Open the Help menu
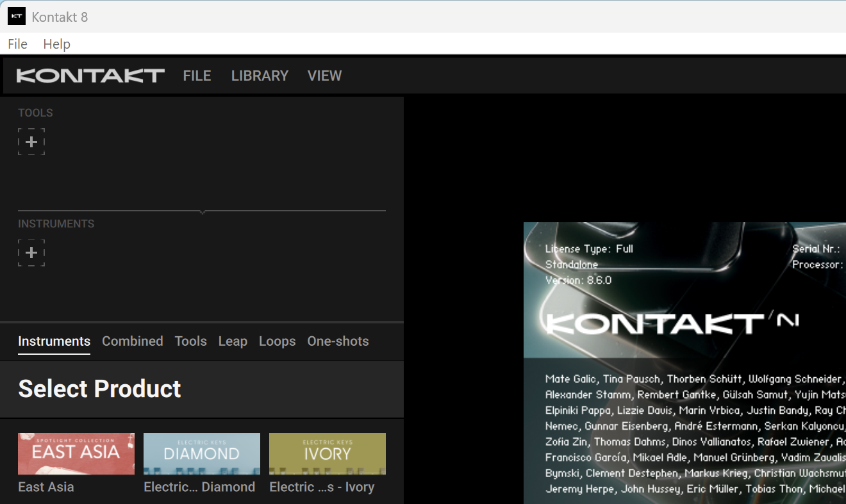Viewport: 846px width, 504px height. tap(56, 44)
